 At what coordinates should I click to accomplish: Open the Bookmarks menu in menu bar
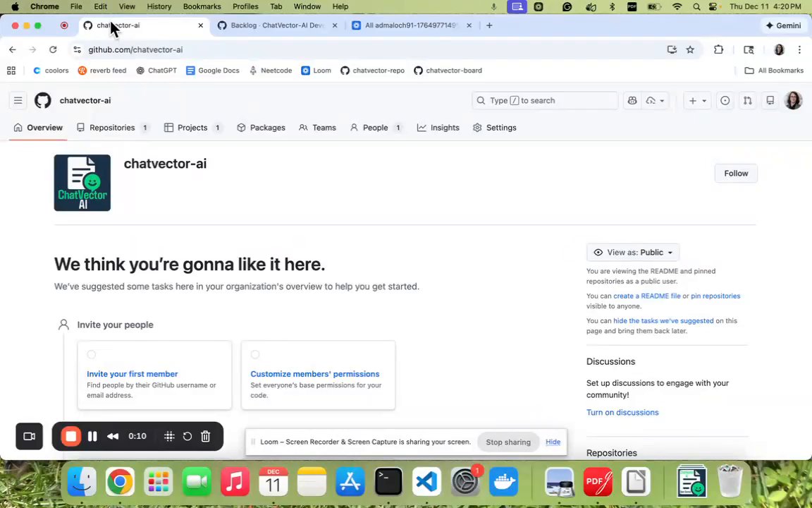point(202,7)
